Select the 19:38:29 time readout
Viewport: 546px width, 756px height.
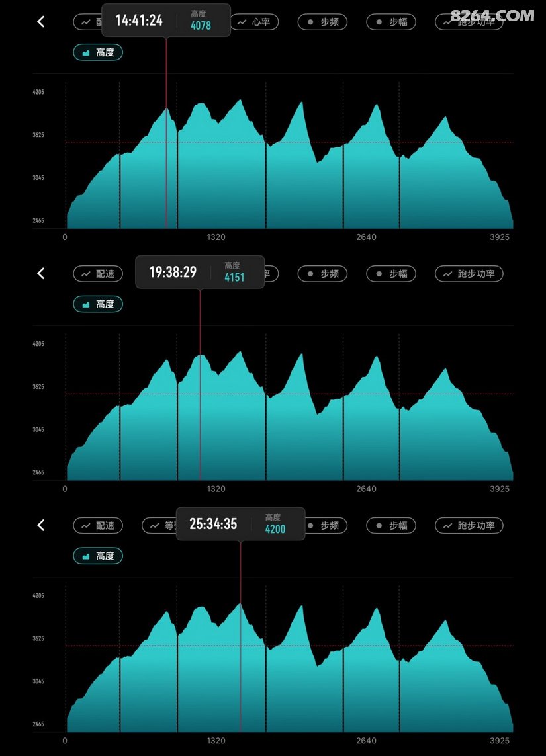(173, 272)
